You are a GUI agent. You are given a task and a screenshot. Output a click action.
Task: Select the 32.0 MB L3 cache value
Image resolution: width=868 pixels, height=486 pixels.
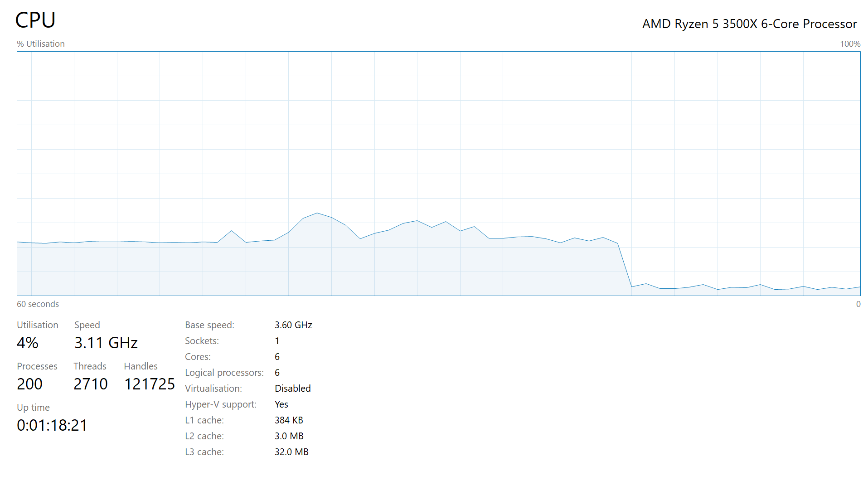coord(291,452)
